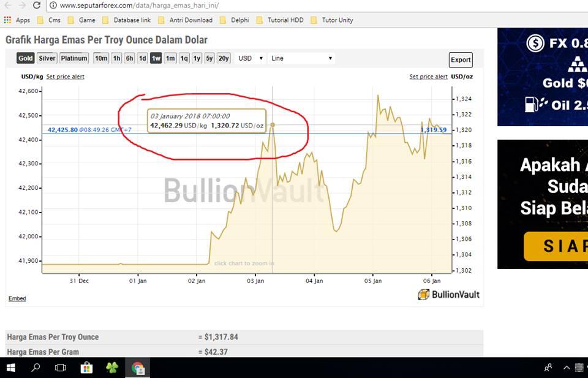Screen dimensions: 588x378
Task: Open the Windows Start menu
Action: click(10, 368)
